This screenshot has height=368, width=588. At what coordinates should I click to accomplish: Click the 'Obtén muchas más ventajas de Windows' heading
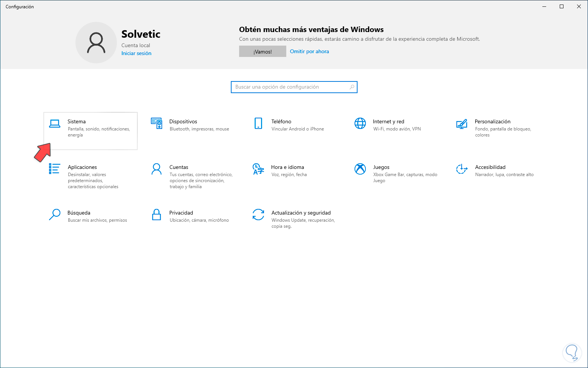click(x=312, y=29)
